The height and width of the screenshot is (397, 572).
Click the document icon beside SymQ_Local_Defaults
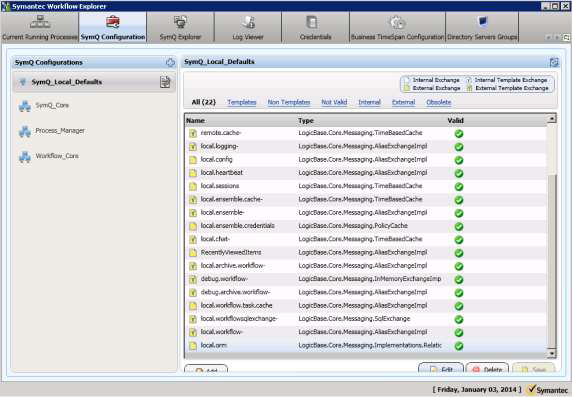[x=165, y=82]
